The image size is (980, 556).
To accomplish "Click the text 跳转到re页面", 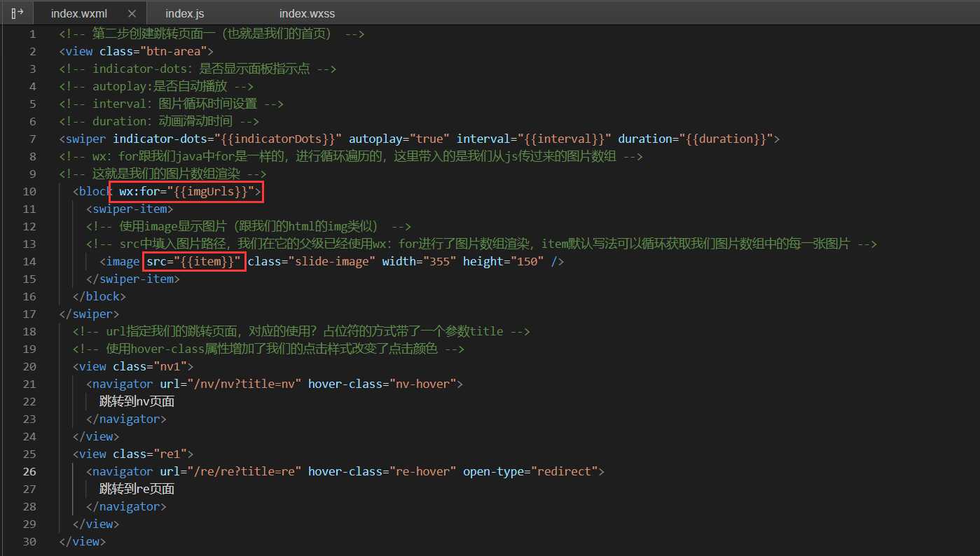I will (x=137, y=489).
